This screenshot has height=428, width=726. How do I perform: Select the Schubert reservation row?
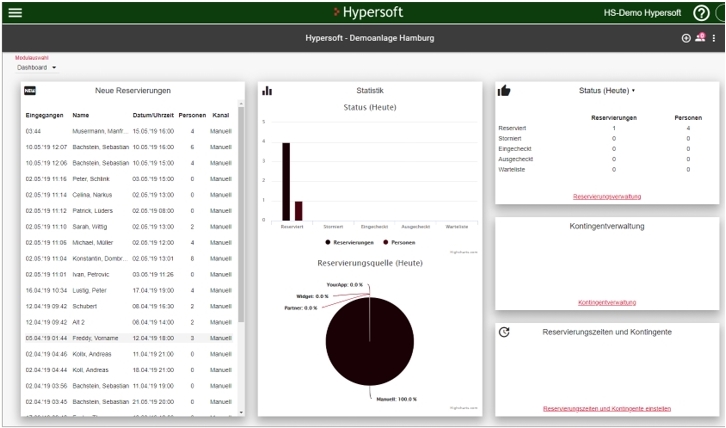pos(129,306)
